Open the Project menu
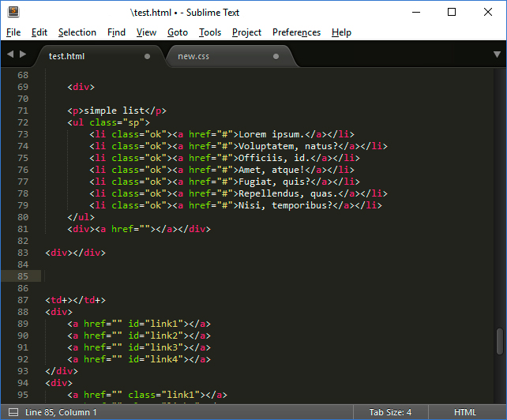Image resolution: width=507 pixels, height=420 pixels. click(x=246, y=32)
